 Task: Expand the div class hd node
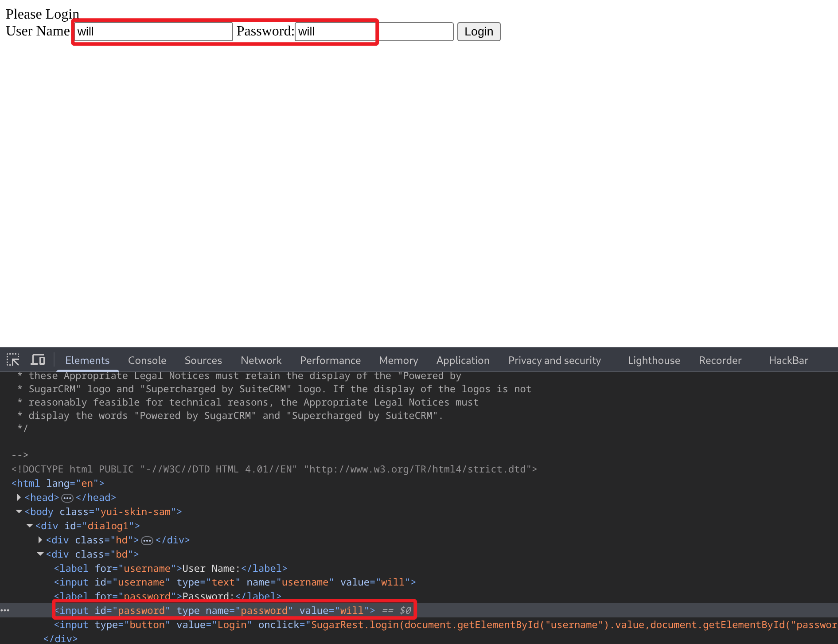click(x=40, y=540)
